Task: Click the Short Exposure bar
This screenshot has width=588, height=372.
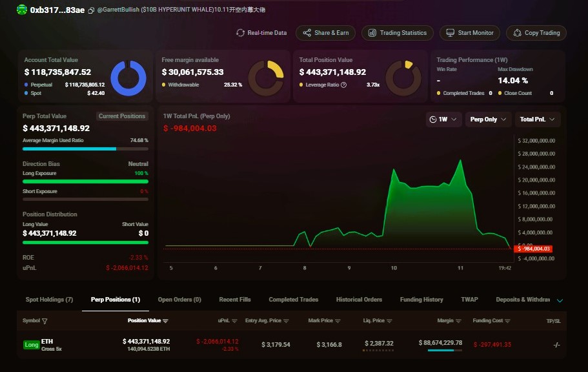Action: pyautogui.click(x=85, y=200)
